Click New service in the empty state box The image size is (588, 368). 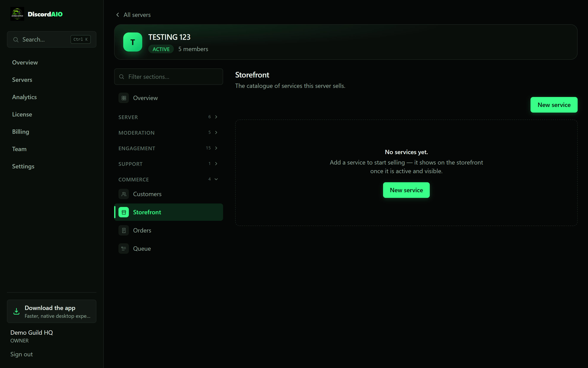[x=406, y=190]
